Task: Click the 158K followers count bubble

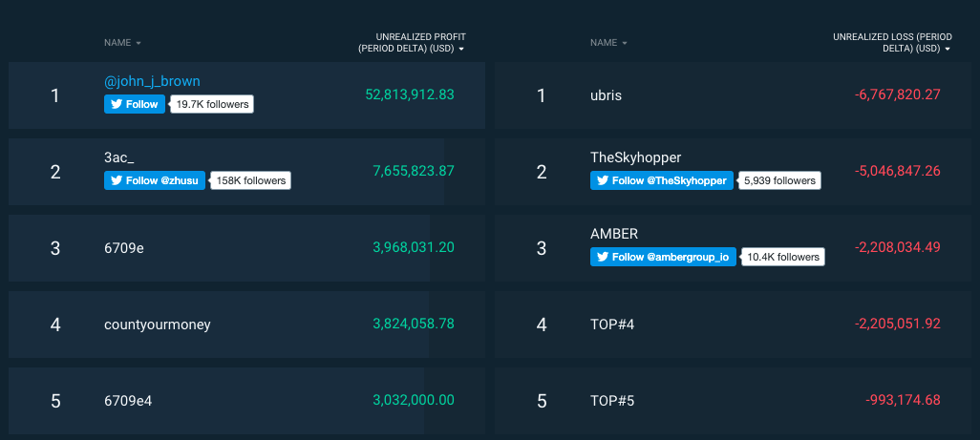Action: click(249, 180)
